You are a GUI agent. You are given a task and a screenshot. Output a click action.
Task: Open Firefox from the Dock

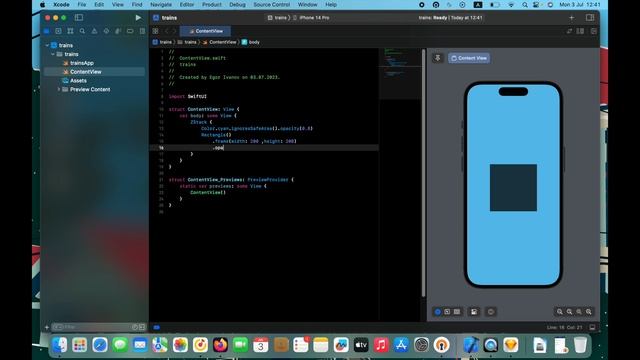click(x=220, y=345)
